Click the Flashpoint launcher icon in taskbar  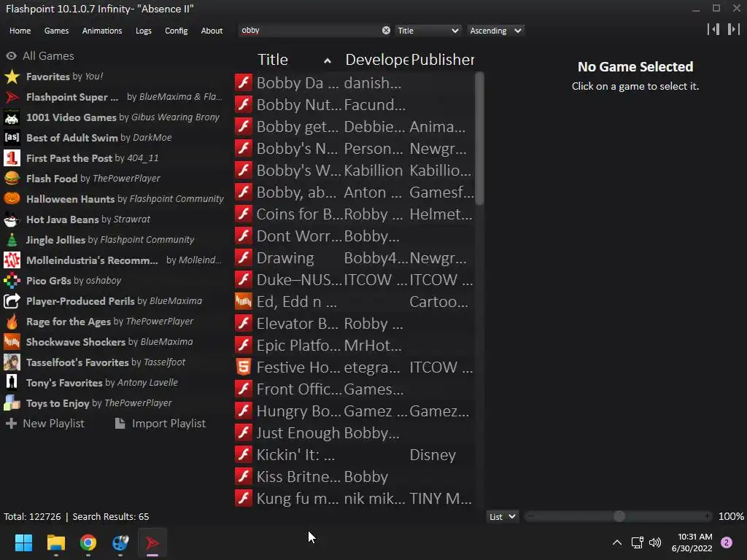[x=152, y=542]
